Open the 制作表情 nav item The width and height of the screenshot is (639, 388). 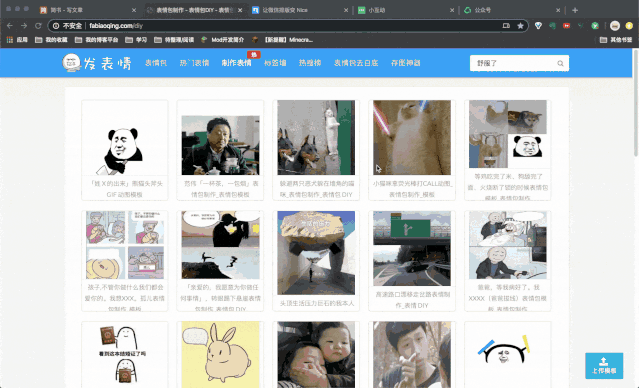(236, 63)
